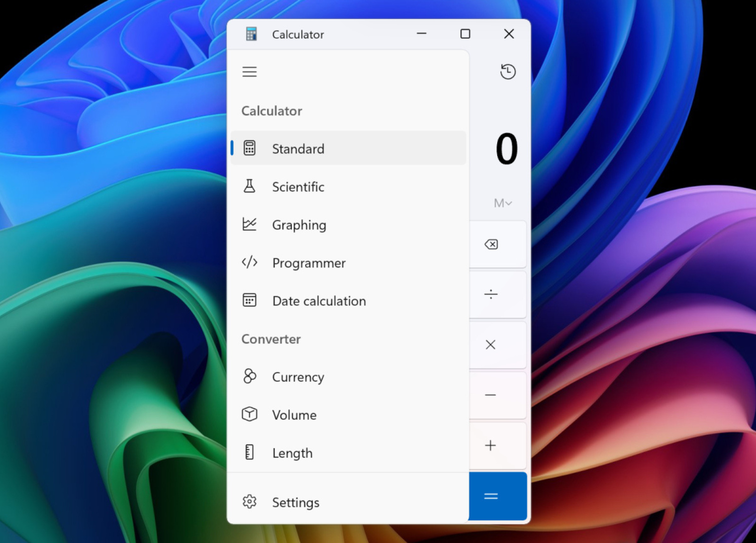Click the backspace key on the keypad
The width and height of the screenshot is (756, 543).
[x=491, y=244]
